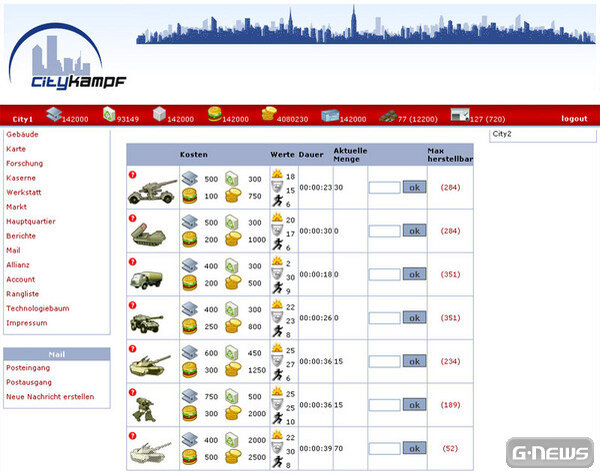This screenshot has height=473, width=600.
Task: Click the steel cost icon in the mech row
Action: [189, 396]
